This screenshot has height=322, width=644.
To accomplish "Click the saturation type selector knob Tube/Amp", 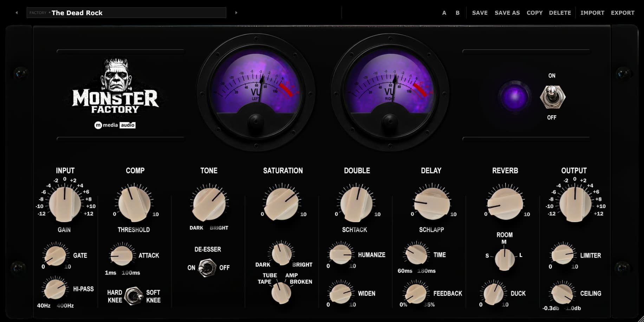I will pos(281,293).
